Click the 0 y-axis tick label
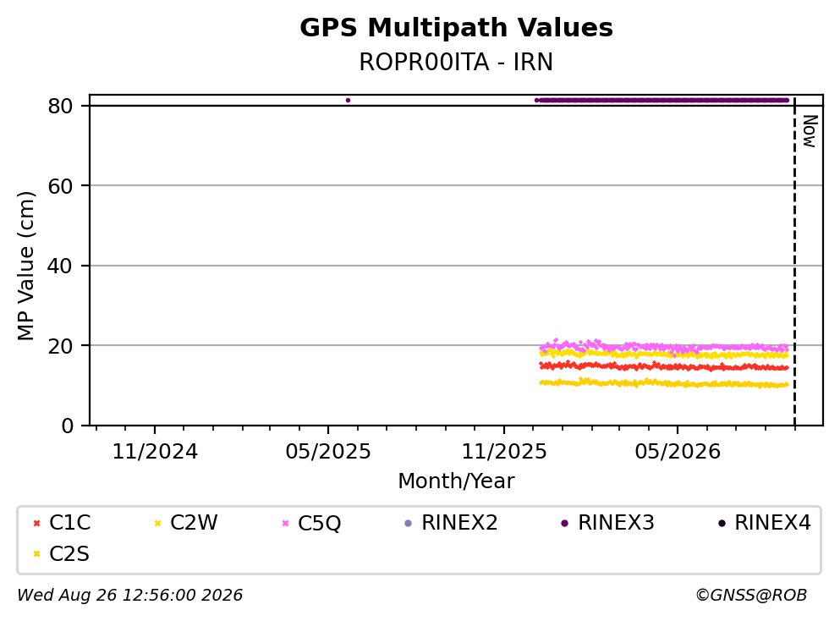The width and height of the screenshot is (840, 621). click(67, 426)
